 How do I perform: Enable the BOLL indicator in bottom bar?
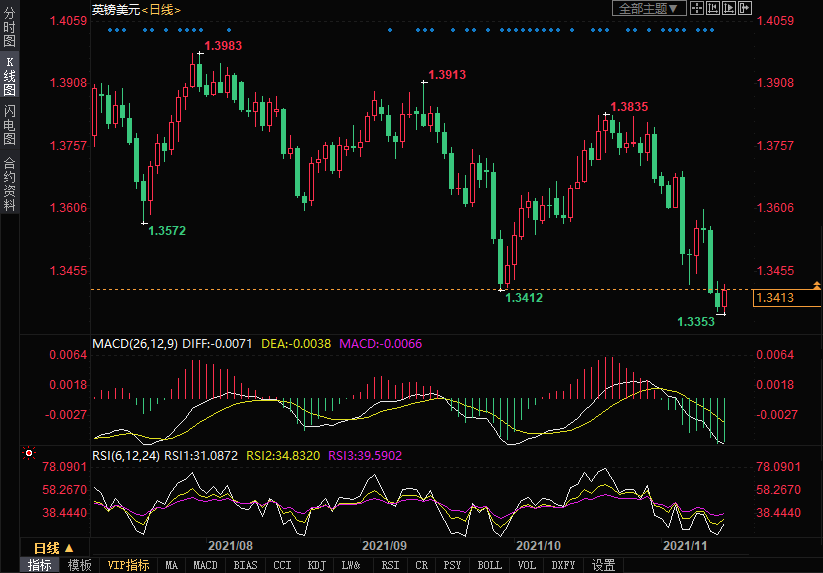pyautogui.click(x=489, y=565)
